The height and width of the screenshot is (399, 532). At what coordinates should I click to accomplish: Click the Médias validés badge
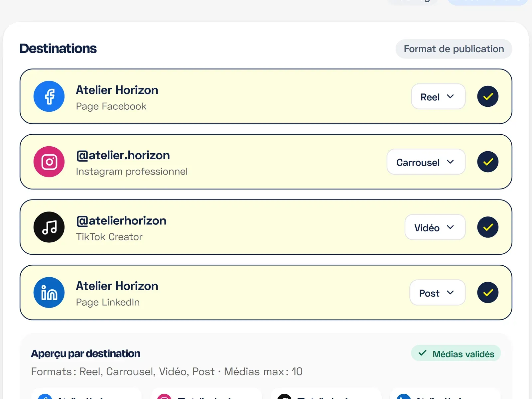[456, 353]
